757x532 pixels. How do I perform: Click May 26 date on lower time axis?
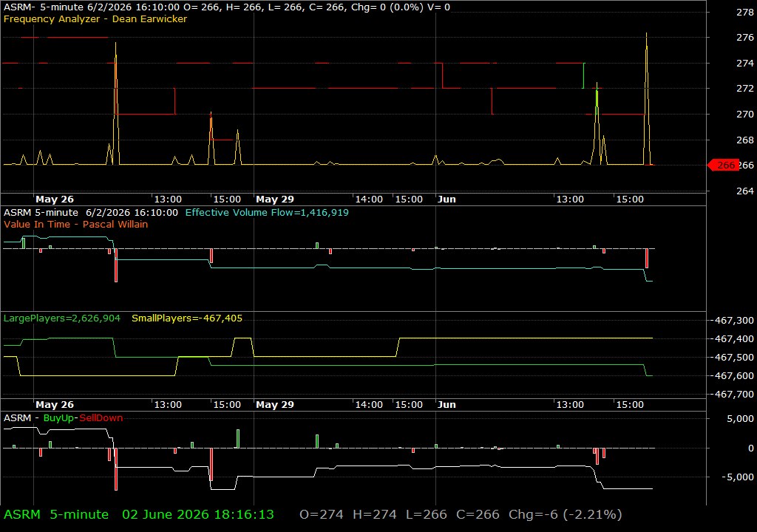coord(55,405)
